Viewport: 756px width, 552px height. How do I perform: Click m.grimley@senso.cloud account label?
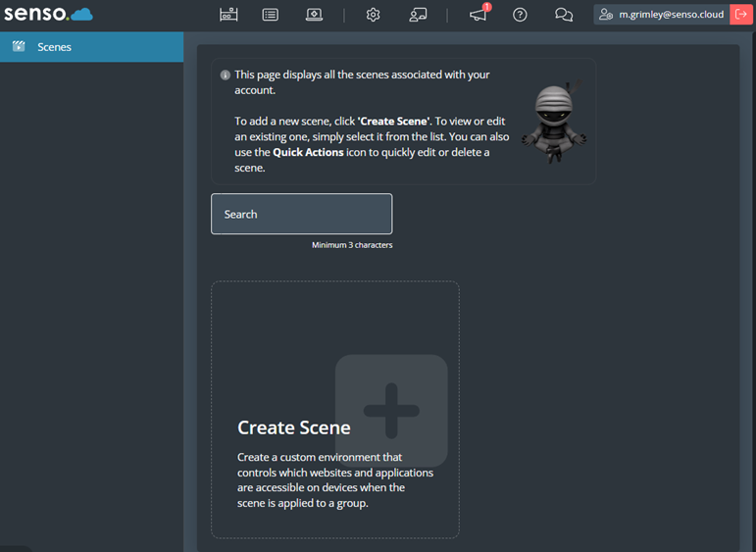click(x=671, y=15)
